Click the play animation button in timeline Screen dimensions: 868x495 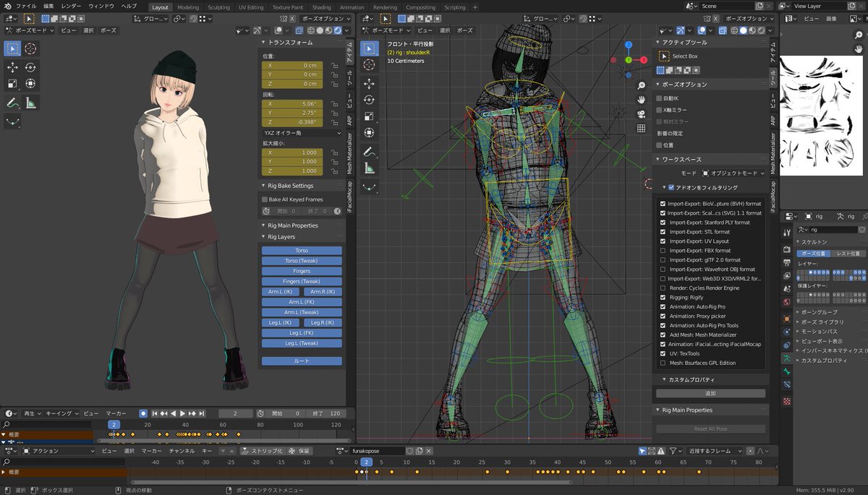(183, 413)
